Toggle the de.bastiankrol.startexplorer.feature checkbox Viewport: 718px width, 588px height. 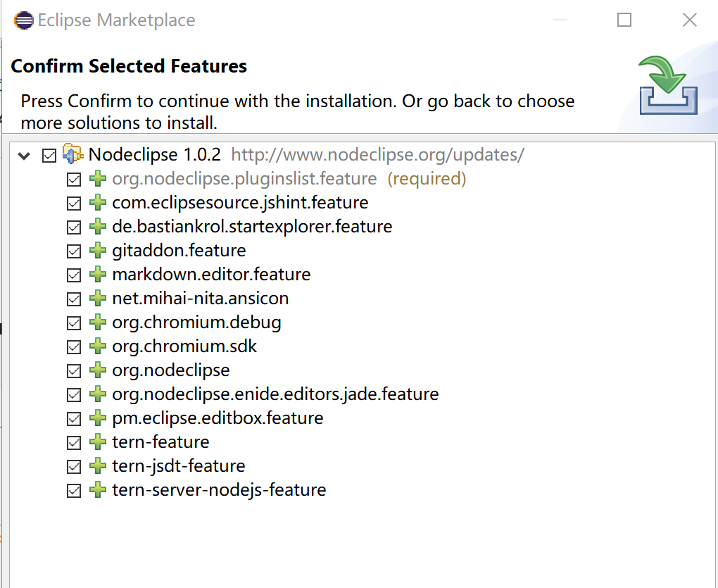74,226
